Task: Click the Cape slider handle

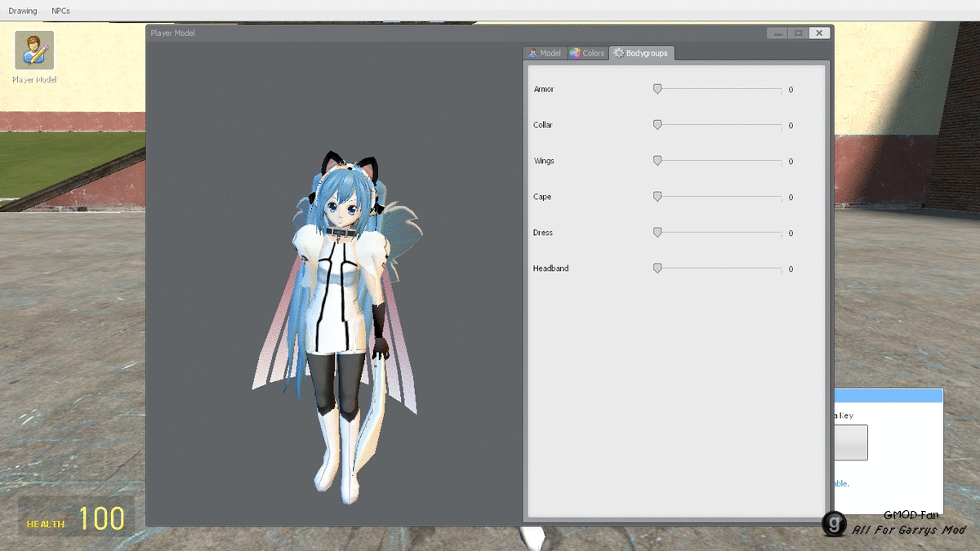Action: 657,197
